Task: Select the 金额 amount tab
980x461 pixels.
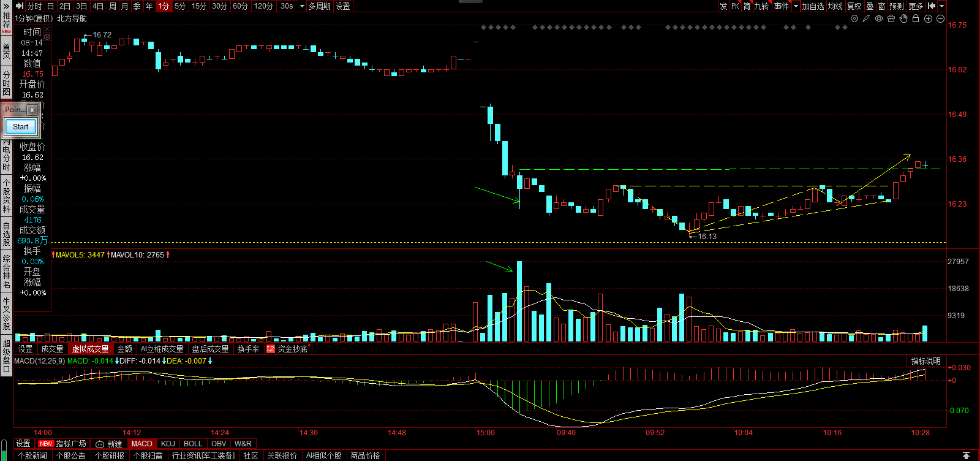Action: pos(124,349)
